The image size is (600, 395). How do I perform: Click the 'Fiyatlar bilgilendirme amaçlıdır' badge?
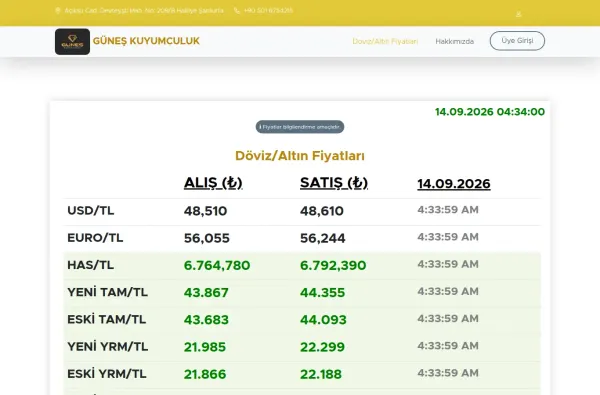pyautogui.click(x=300, y=127)
